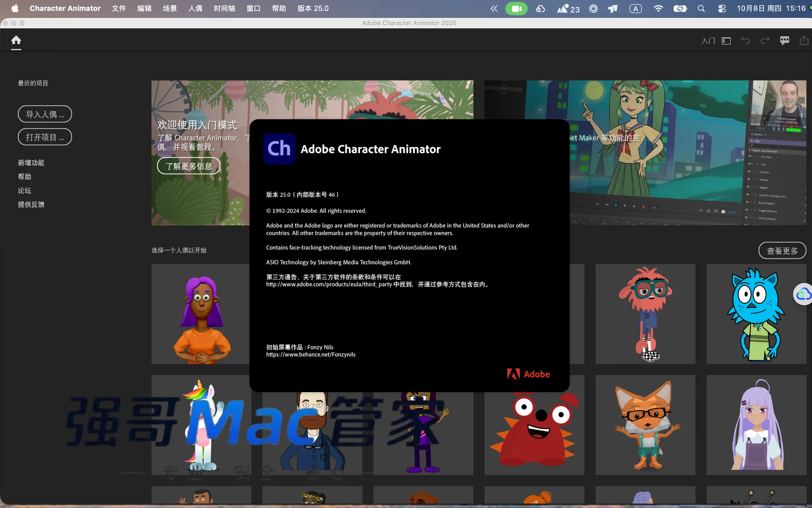
Task: Select the lavender-haired anime girl puppet
Action: point(756,425)
